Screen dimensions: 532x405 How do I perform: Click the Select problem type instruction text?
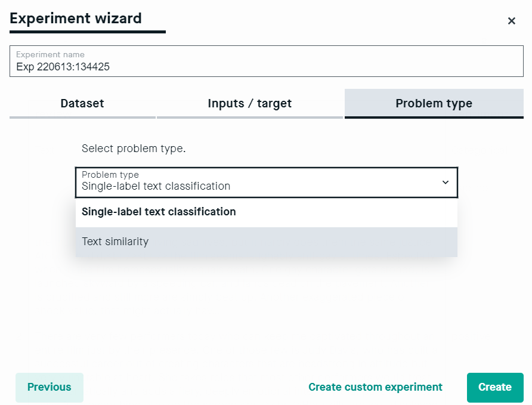134,149
